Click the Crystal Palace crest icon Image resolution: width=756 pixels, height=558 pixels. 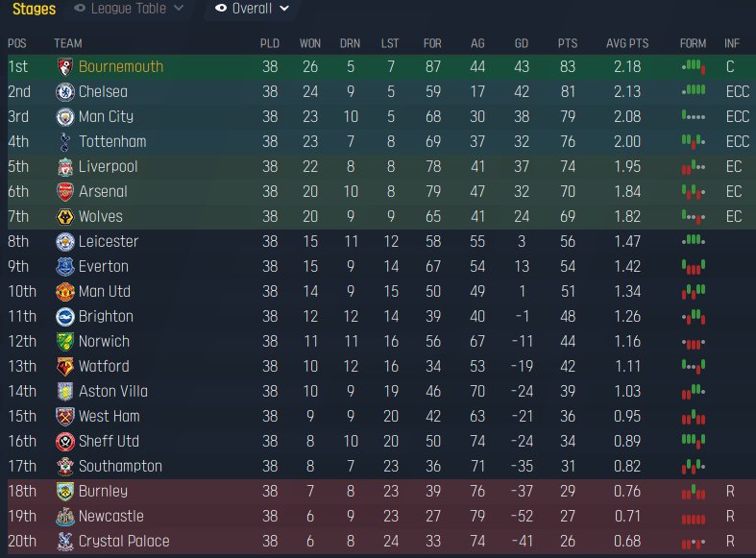65,542
